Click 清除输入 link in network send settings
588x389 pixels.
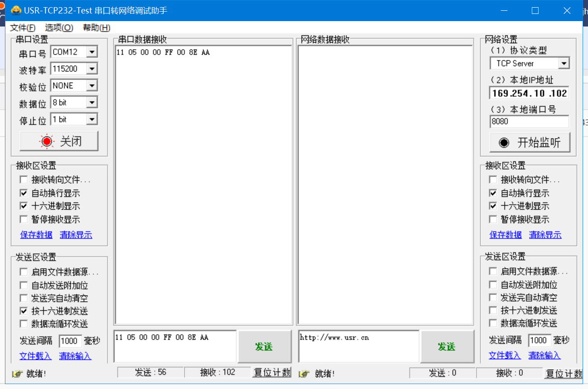[x=544, y=356]
